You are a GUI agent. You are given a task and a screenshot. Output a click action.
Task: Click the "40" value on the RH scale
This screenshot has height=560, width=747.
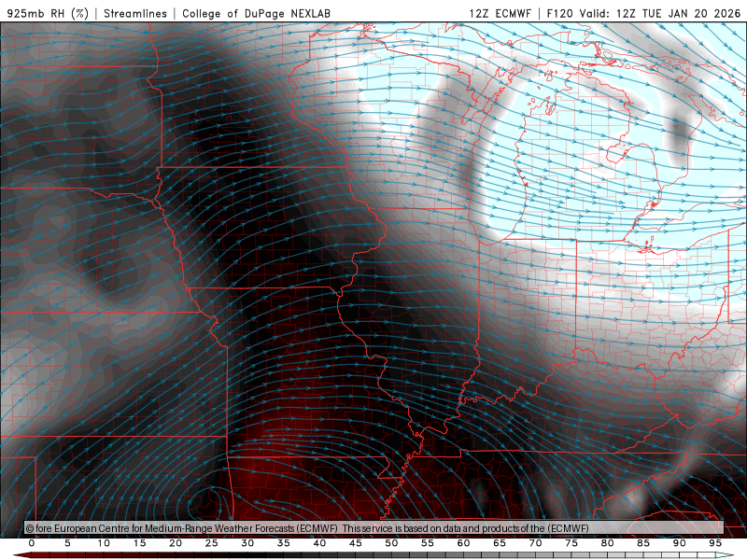pos(319,543)
